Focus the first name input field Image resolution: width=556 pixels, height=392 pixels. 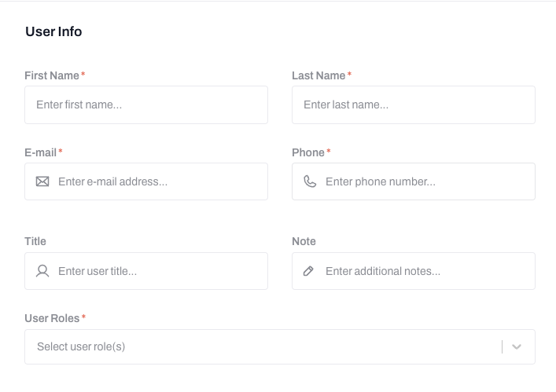(146, 104)
